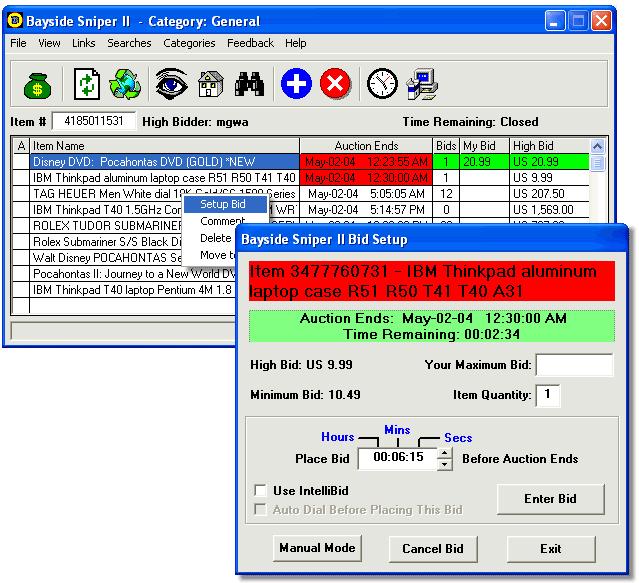The width and height of the screenshot is (639, 583).
Task: Click the item list scrollbar thumb
Action: click(x=597, y=163)
